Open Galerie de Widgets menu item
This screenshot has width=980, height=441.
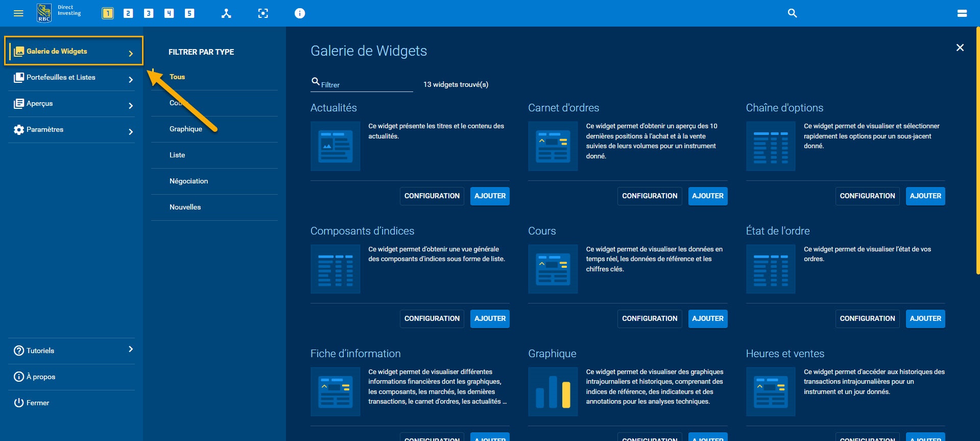74,51
